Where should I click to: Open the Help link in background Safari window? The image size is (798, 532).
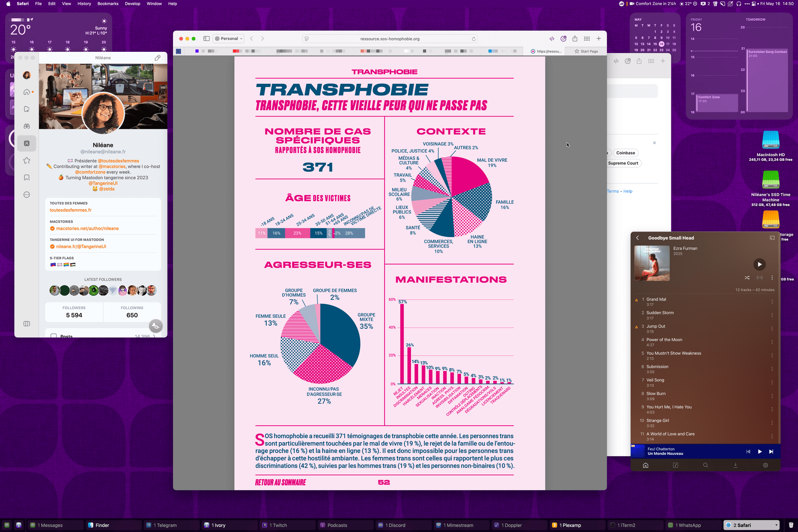[628, 191]
